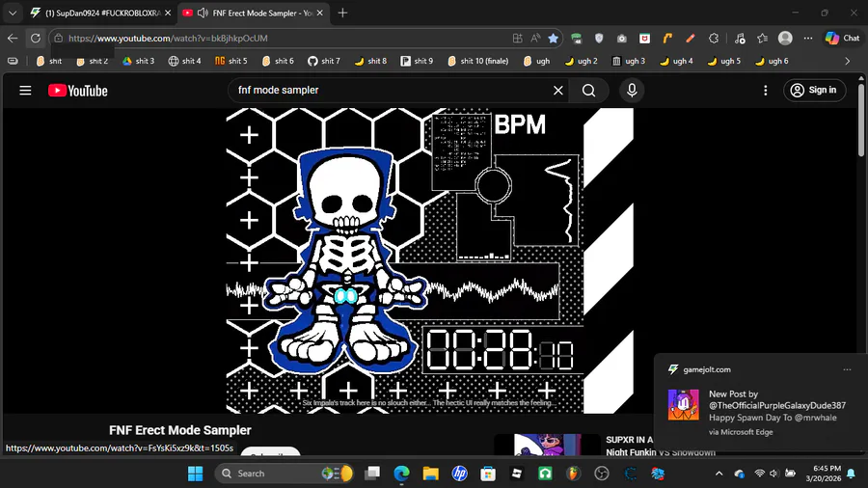Open the Windows notification bell
Image resolution: width=868 pixels, height=488 pixels.
click(851, 474)
